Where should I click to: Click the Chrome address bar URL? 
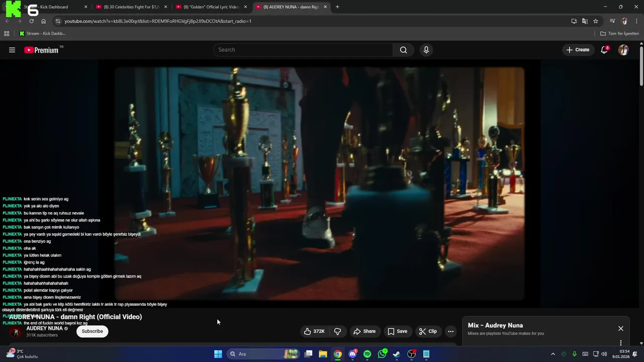(158, 21)
